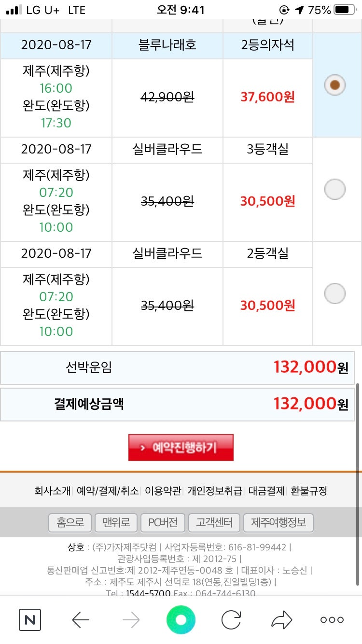Open the three-dot more menu
This screenshot has height=644, width=362.
click(332, 620)
